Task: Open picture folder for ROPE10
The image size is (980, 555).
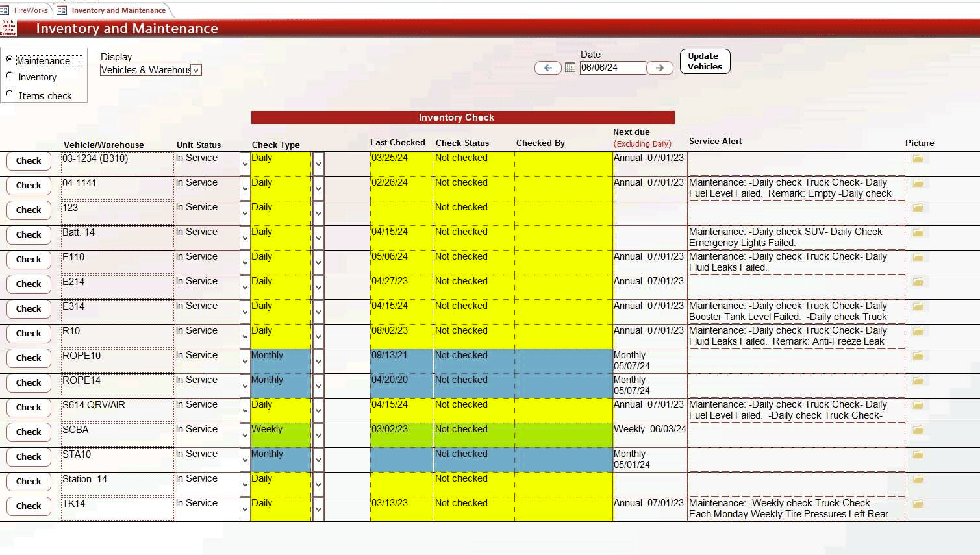Action: tap(918, 356)
